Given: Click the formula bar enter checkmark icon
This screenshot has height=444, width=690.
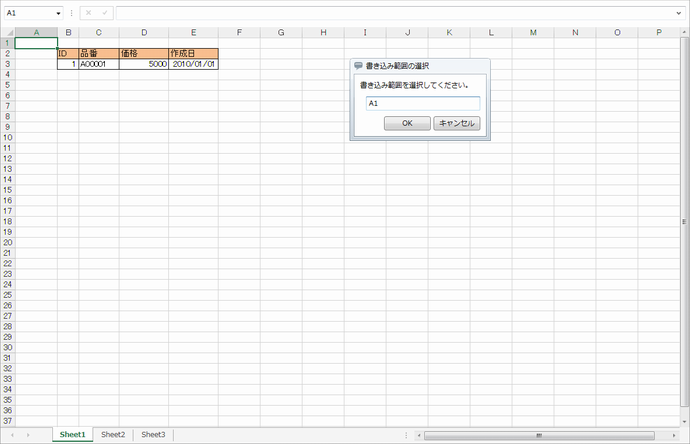Looking at the screenshot, I should click(104, 13).
